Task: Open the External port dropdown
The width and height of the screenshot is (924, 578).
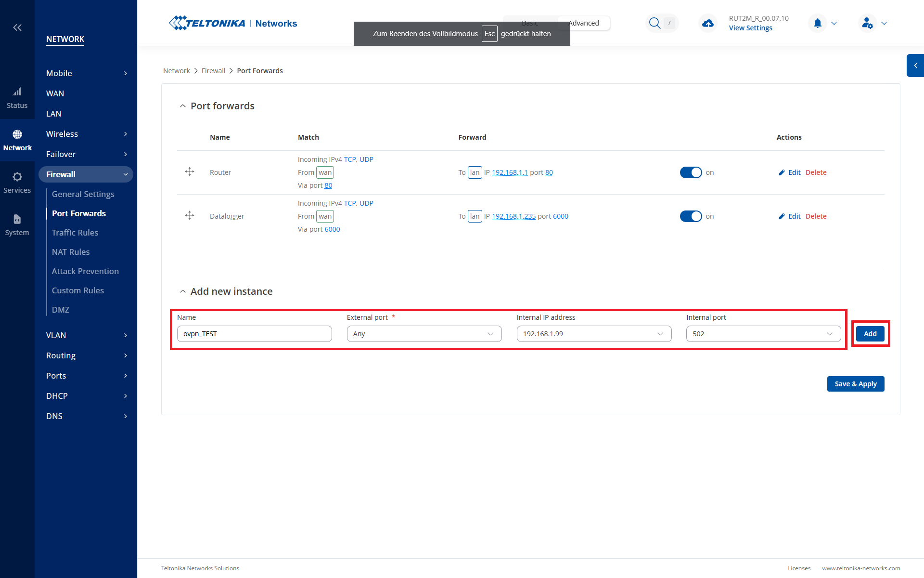Action: (x=424, y=334)
